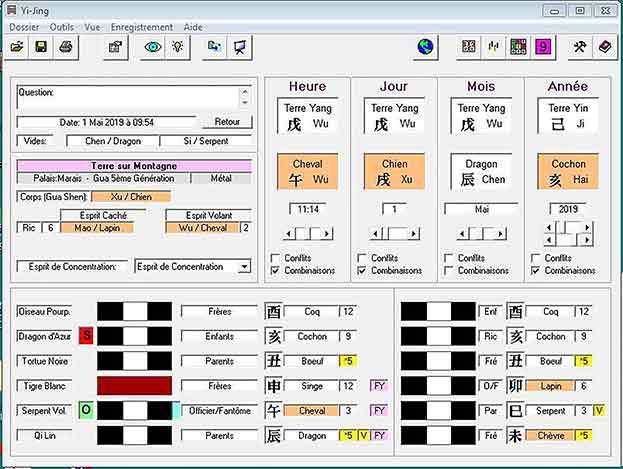Click the yellow V tag beside Serpent

pyautogui.click(x=599, y=411)
